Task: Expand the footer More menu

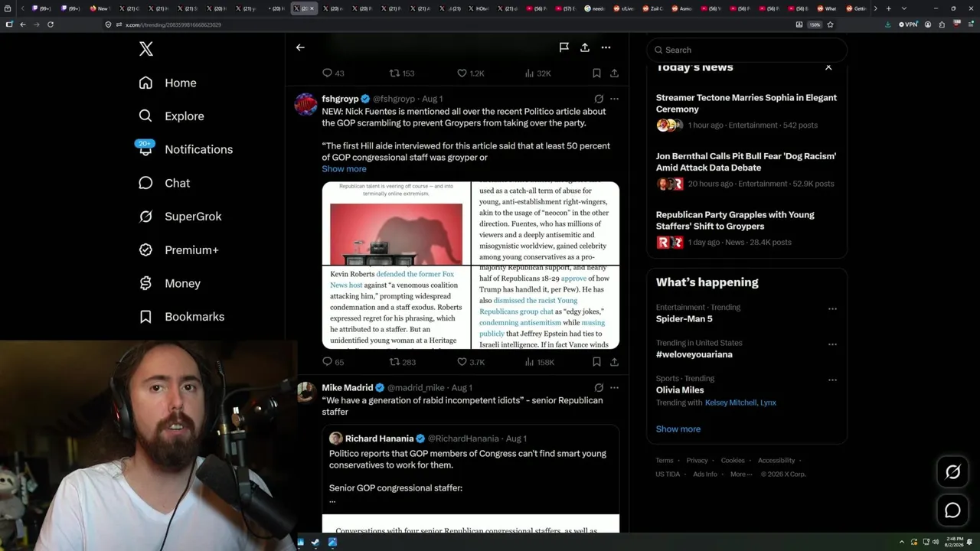Action: pos(741,474)
